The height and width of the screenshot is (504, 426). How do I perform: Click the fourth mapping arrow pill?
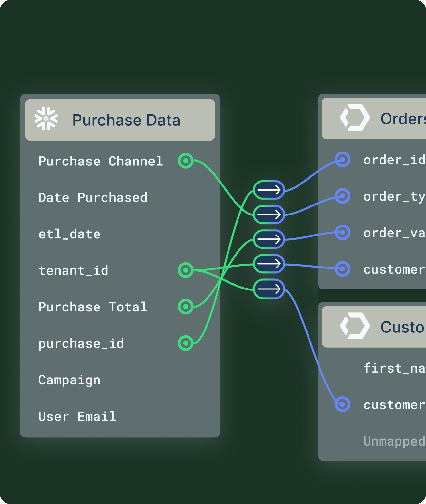point(269,264)
